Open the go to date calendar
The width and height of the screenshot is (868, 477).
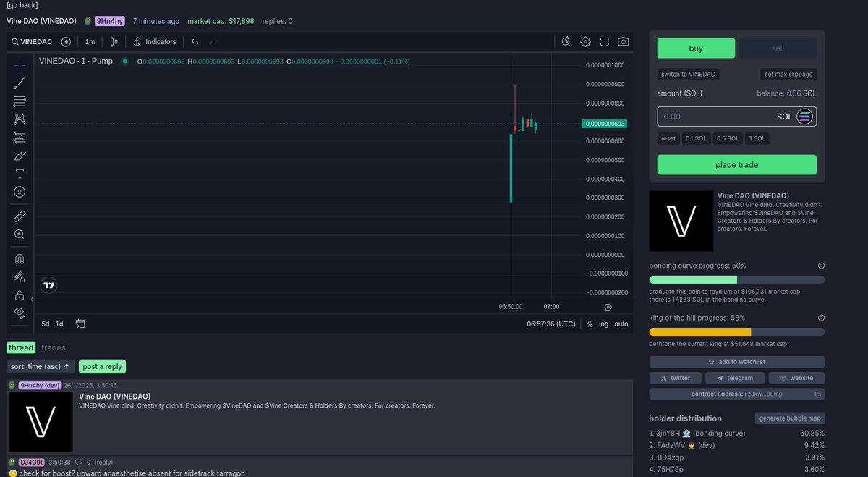click(80, 324)
